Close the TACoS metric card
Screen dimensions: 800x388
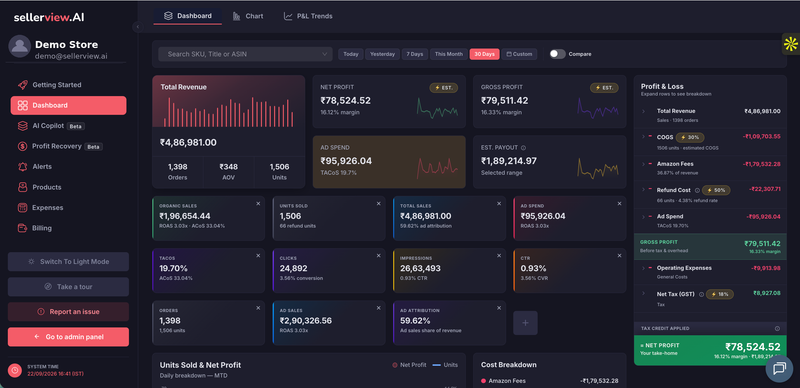click(x=258, y=256)
